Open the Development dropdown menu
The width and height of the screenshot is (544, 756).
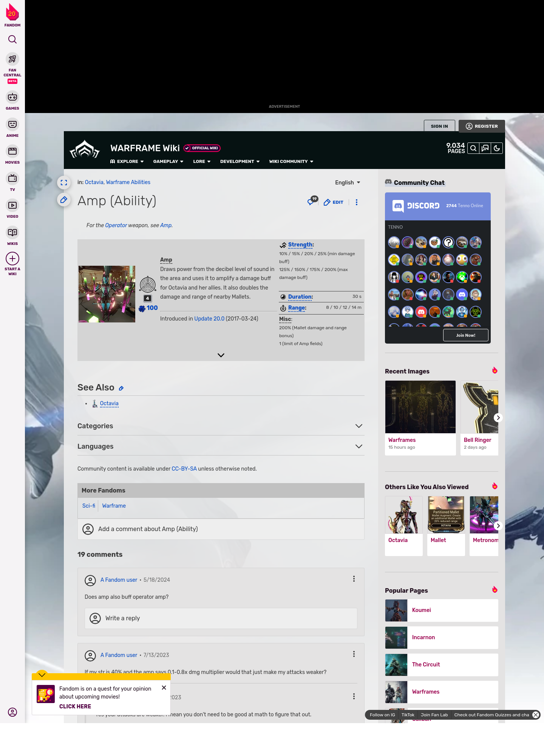(x=240, y=161)
